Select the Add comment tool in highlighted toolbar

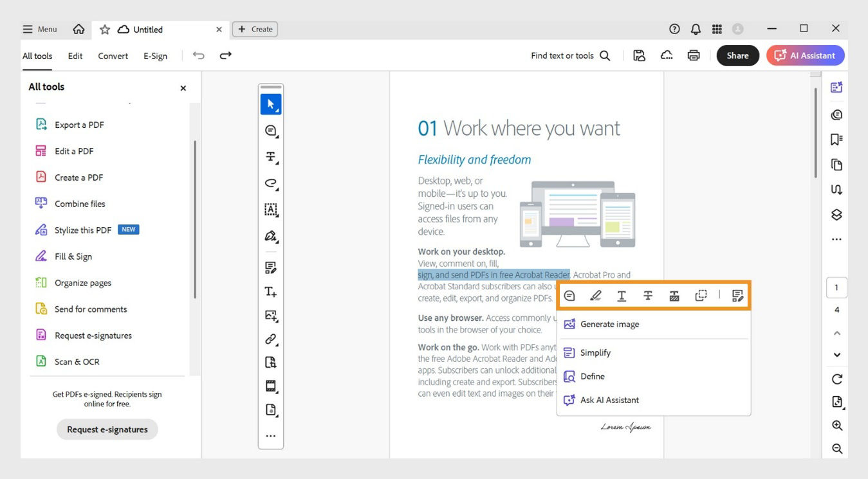(569, 295)
